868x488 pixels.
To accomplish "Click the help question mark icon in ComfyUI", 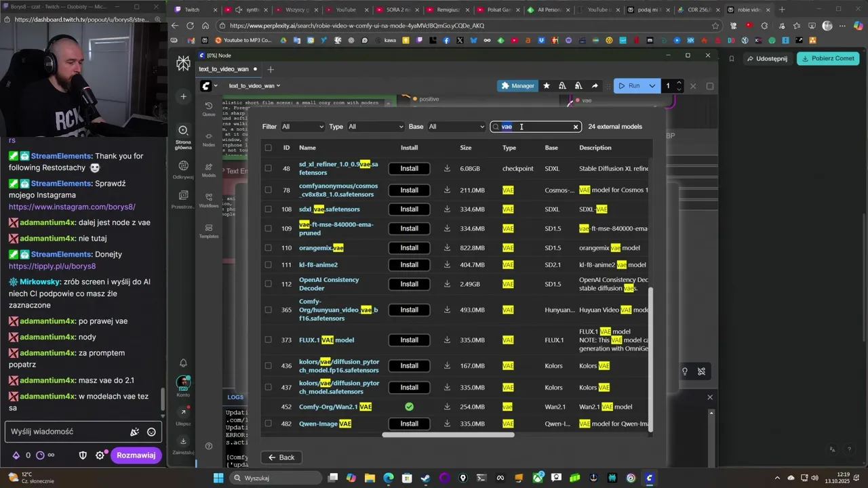I will click(209, 446).
